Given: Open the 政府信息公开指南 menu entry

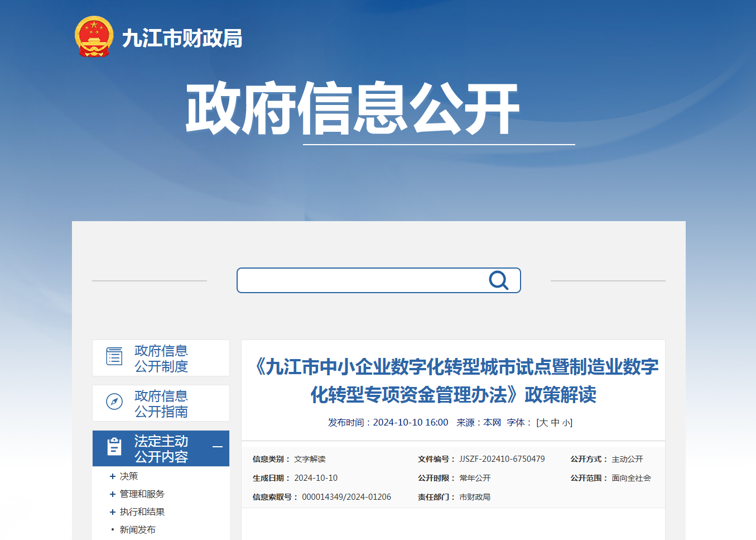Looking at the screenshot, I should click(x=161, y=404).
